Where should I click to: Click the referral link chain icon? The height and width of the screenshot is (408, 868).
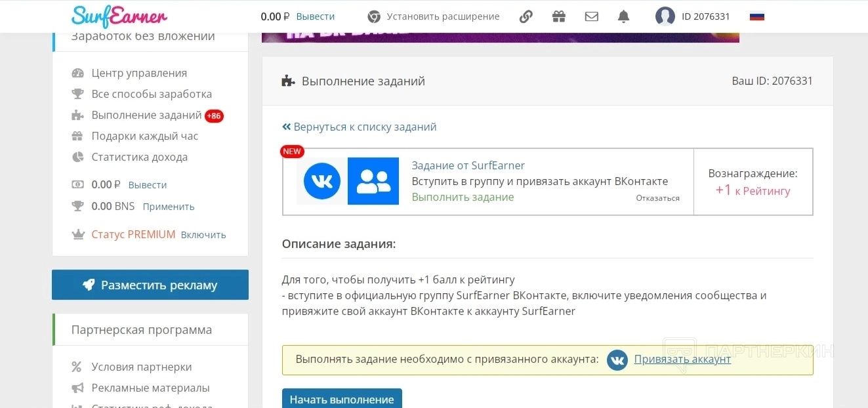click(x=526, y=16)
